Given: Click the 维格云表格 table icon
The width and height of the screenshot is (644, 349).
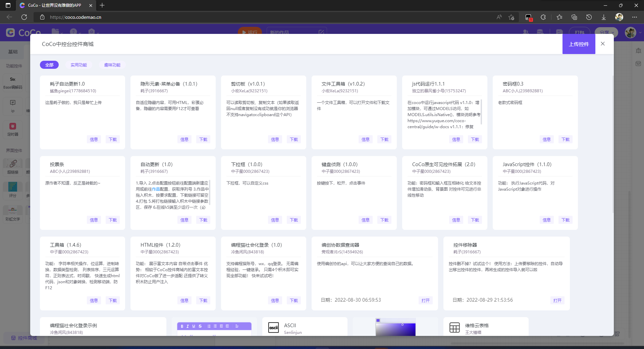Looking at the screenshot, I should (455, 327).
